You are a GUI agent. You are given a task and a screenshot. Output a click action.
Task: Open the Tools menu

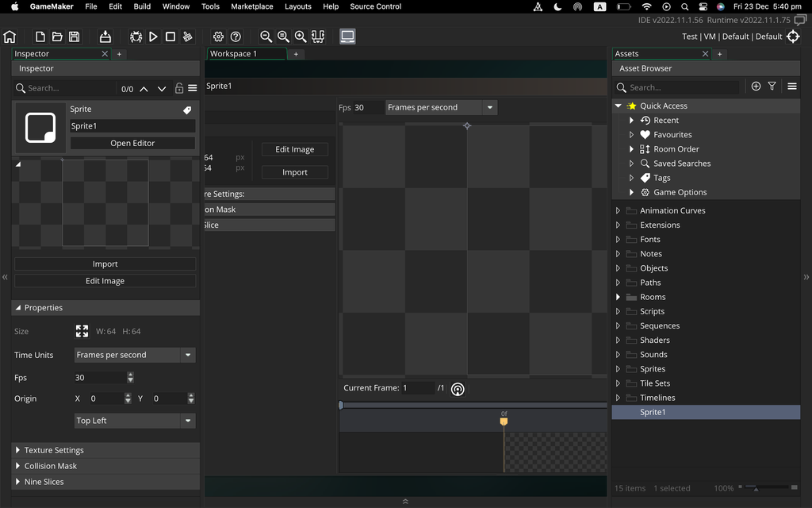[x=210, y=6]
